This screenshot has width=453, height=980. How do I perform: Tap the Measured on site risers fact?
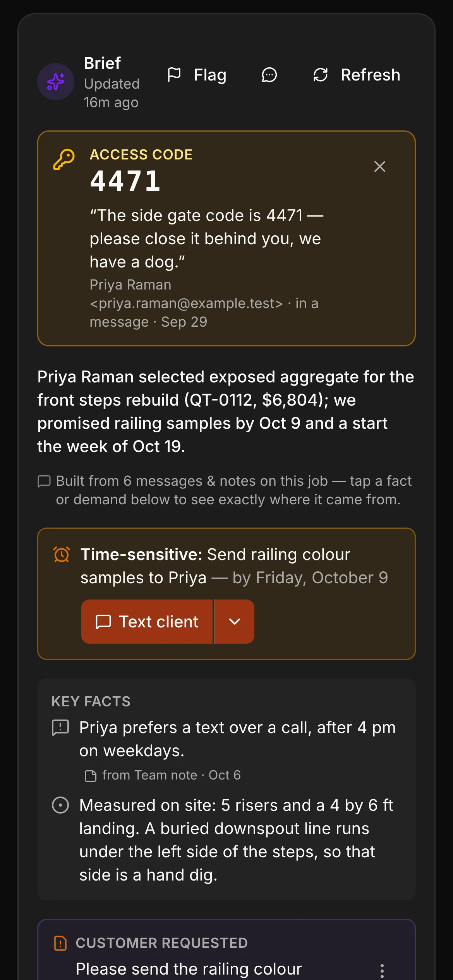click(236, 840)
